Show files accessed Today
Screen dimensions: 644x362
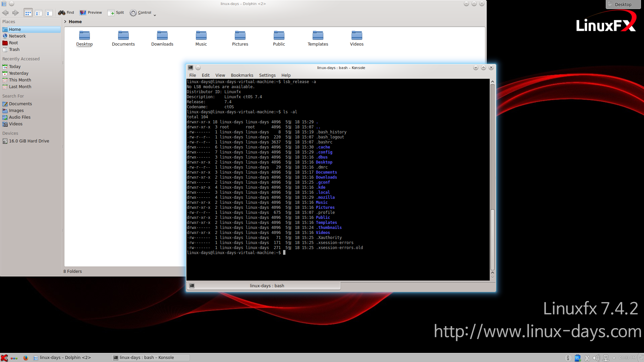click(31, 67)
